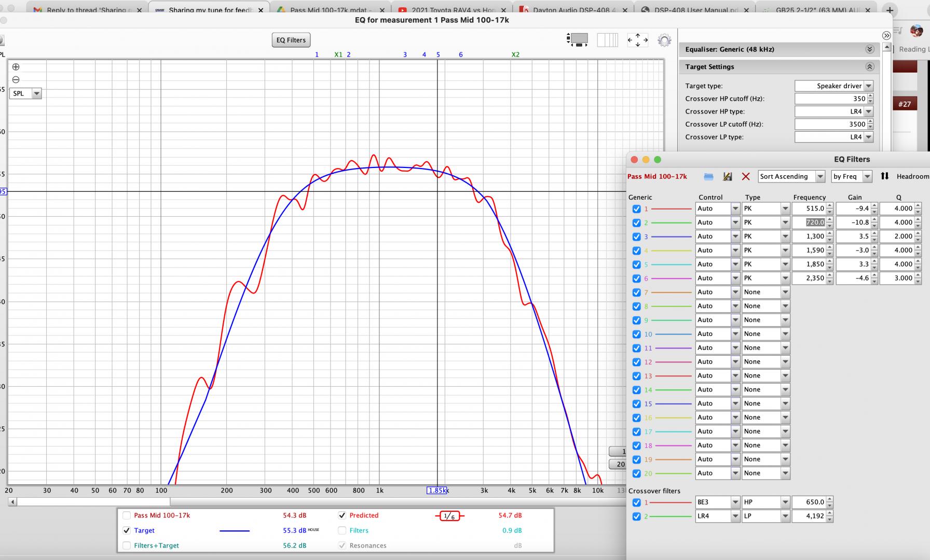Screen dimensions: 930x560
Task: Click crossover marker X2 above the graph
Action: [x=515, y=54]
